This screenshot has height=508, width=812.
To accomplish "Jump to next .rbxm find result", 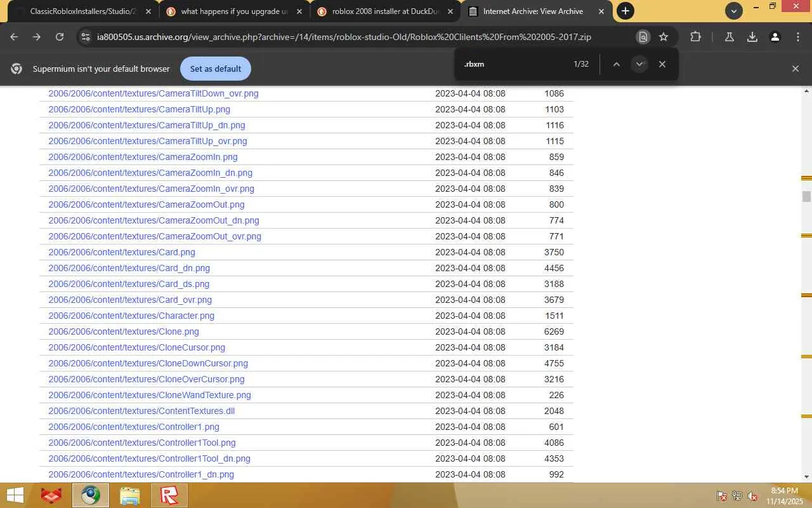I will [x=639, y=64].
